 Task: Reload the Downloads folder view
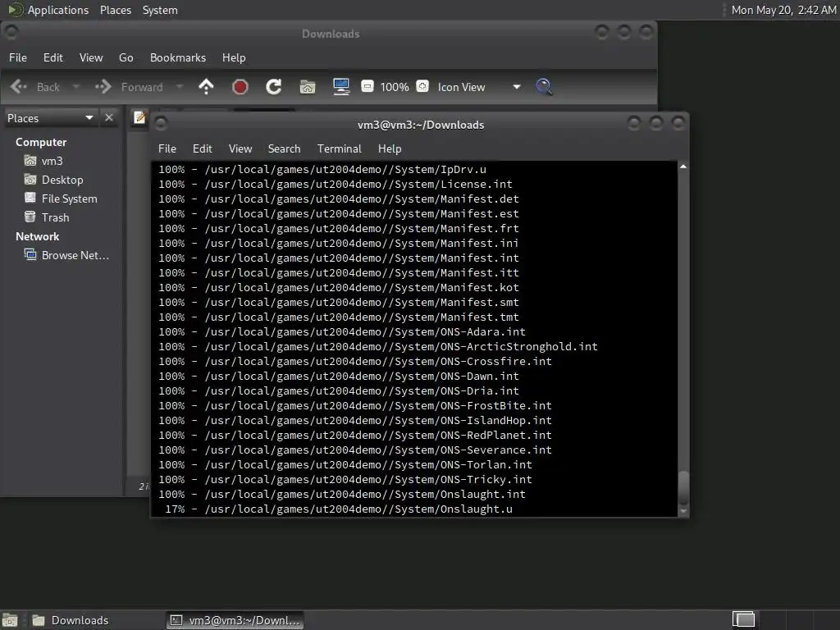pyautogui.click(x=274, y=87)
